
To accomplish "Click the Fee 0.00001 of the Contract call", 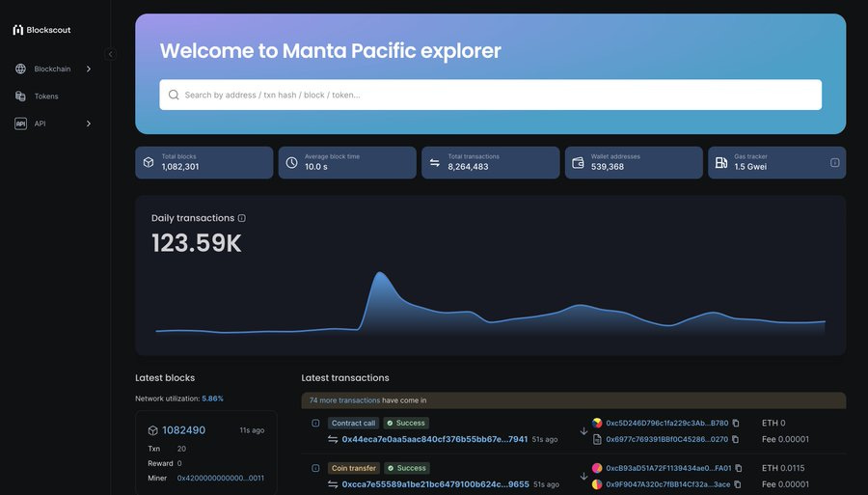I will (x=785, y=439).
